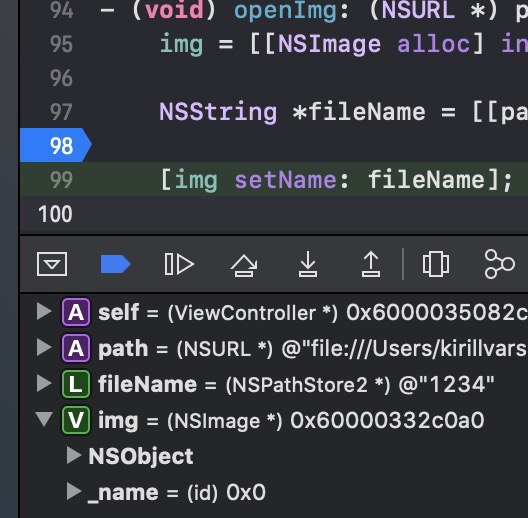Expand the NSObject child row
The image size is (528, 518).
tap(74, 455)
